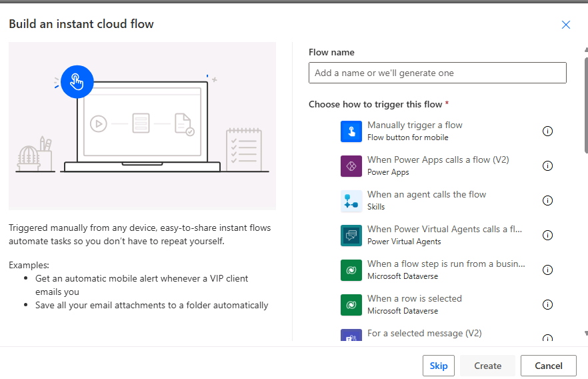Choose 'When a row is selected' text
This screenshot has width=588, height=379.
coord(415,299)
